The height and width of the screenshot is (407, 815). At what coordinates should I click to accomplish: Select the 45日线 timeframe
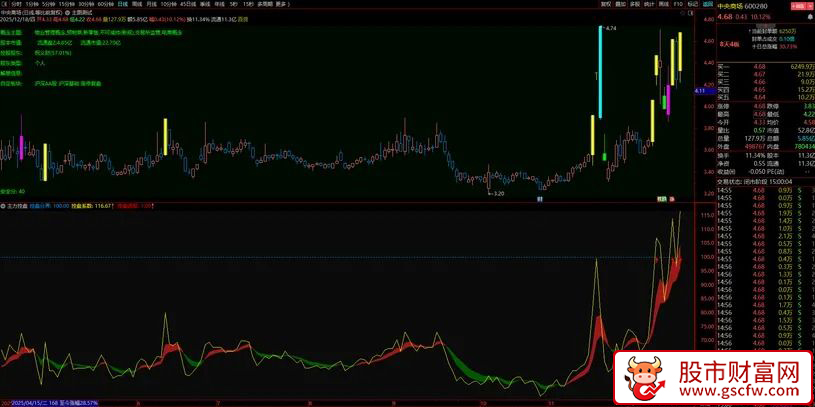[188, 4]
